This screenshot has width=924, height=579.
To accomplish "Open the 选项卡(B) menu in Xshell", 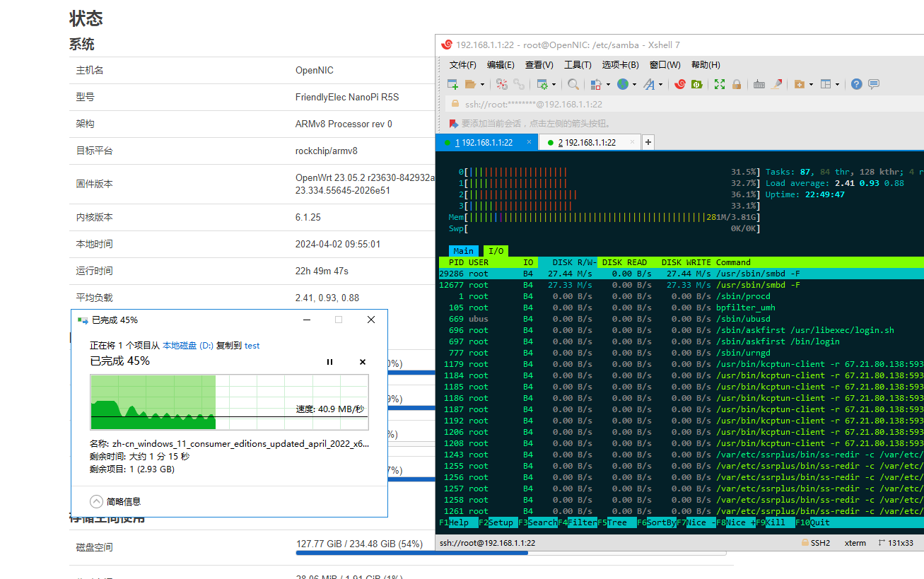I will [x=620, y=64].
